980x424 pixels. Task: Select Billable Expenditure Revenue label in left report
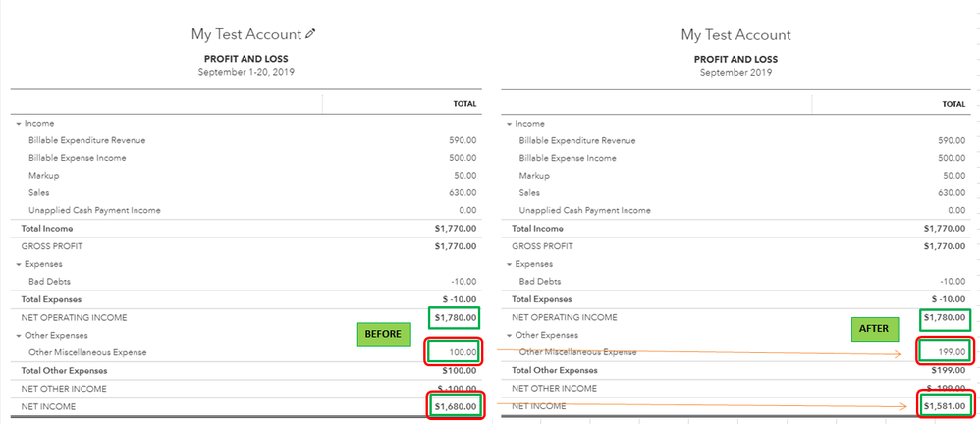click(86, 140)
